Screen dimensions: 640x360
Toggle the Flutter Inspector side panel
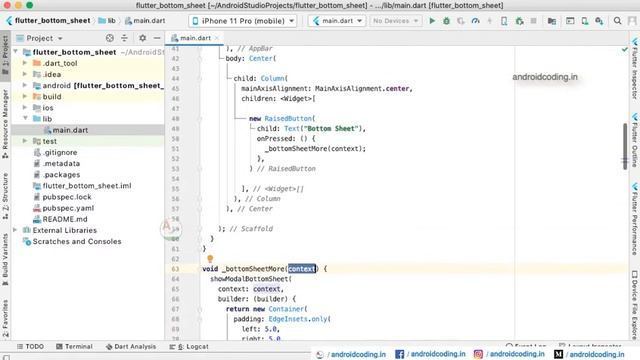click(635, 69)
